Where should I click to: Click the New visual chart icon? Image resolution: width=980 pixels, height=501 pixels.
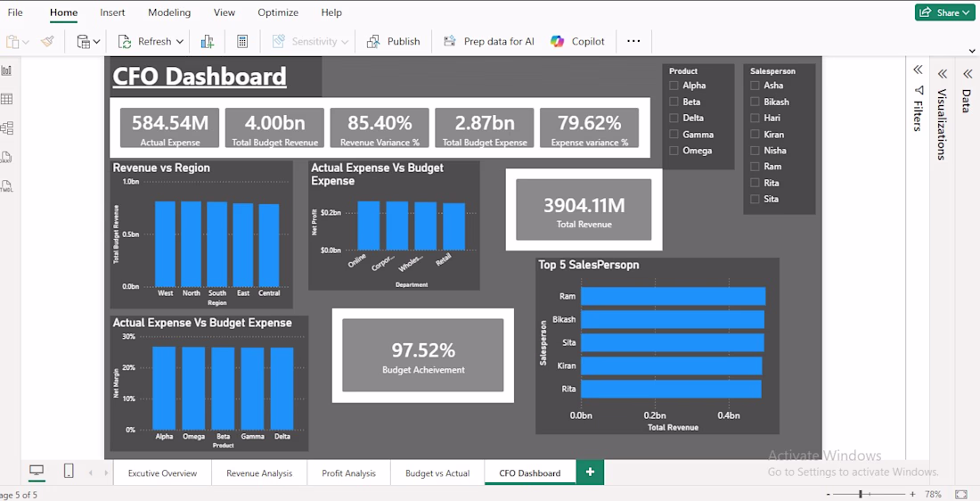[208, 41]
